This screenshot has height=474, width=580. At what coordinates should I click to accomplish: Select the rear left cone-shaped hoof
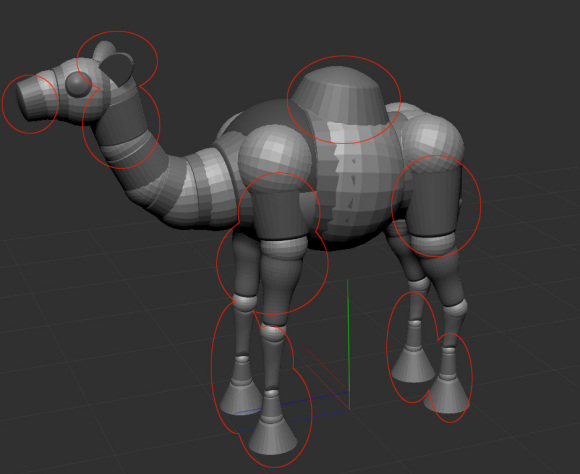tap(413, 365)
